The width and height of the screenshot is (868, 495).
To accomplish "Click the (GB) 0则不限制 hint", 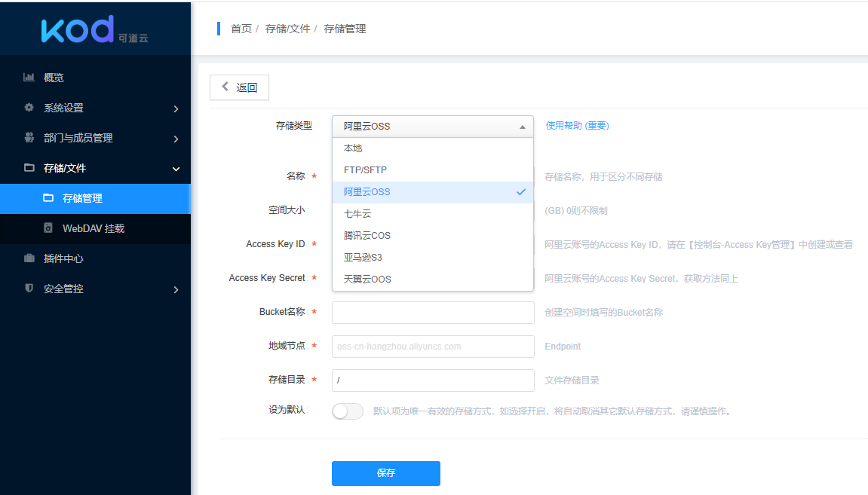I will [576, 211].
